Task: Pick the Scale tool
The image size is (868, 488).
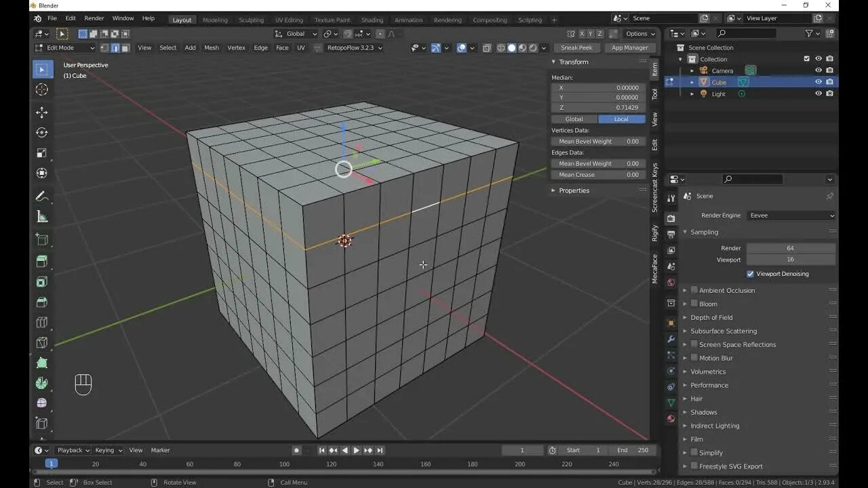Action: (42, 153)
